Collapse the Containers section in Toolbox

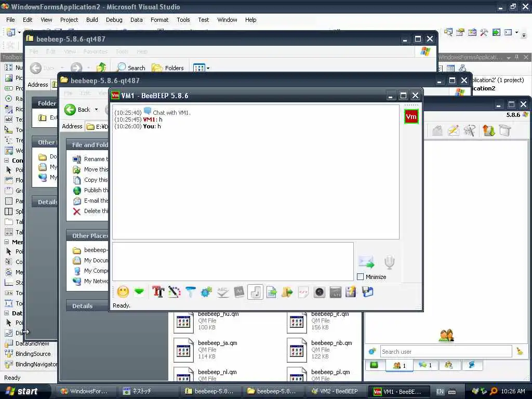(x=6, y=160)
